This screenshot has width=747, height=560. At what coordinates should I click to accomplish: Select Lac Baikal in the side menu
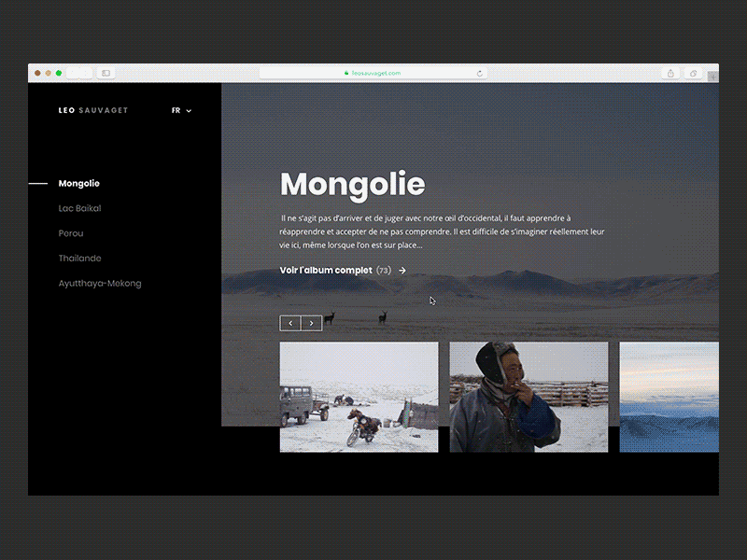coord(79,208)
